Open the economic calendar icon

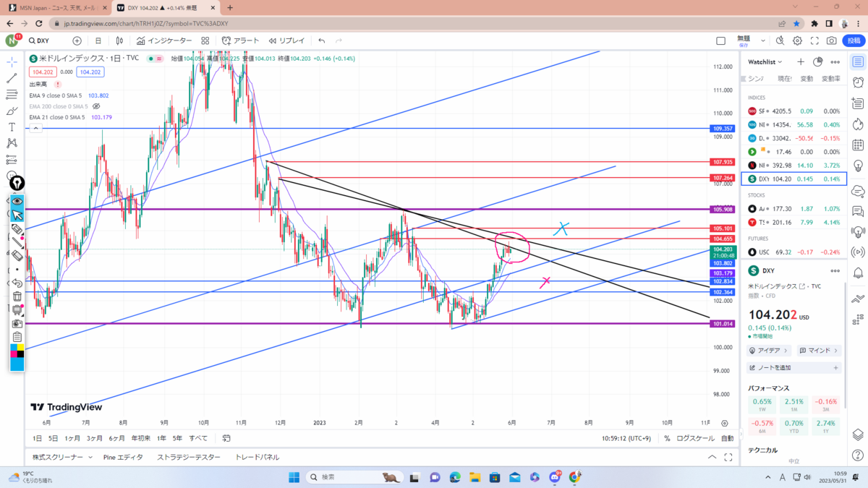[x=858, y=145]
